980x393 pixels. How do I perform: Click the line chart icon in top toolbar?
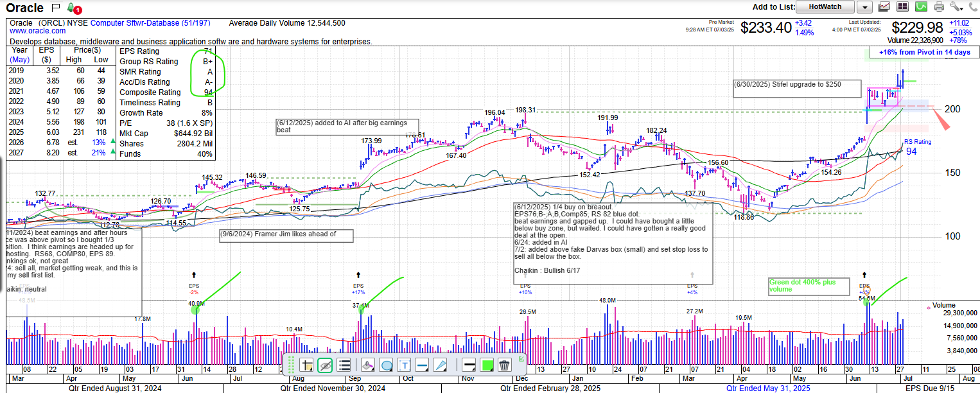(884, 7)
